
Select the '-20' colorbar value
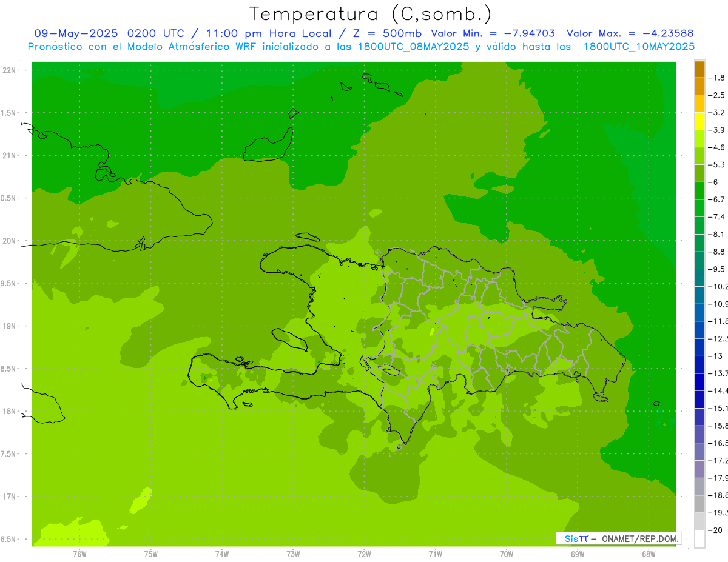(715, 530)
